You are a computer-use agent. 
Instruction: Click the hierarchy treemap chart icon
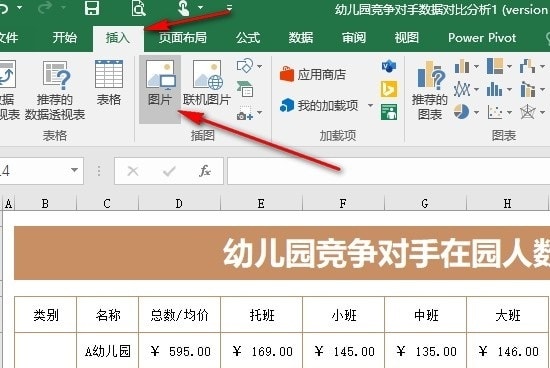(495, 66)
